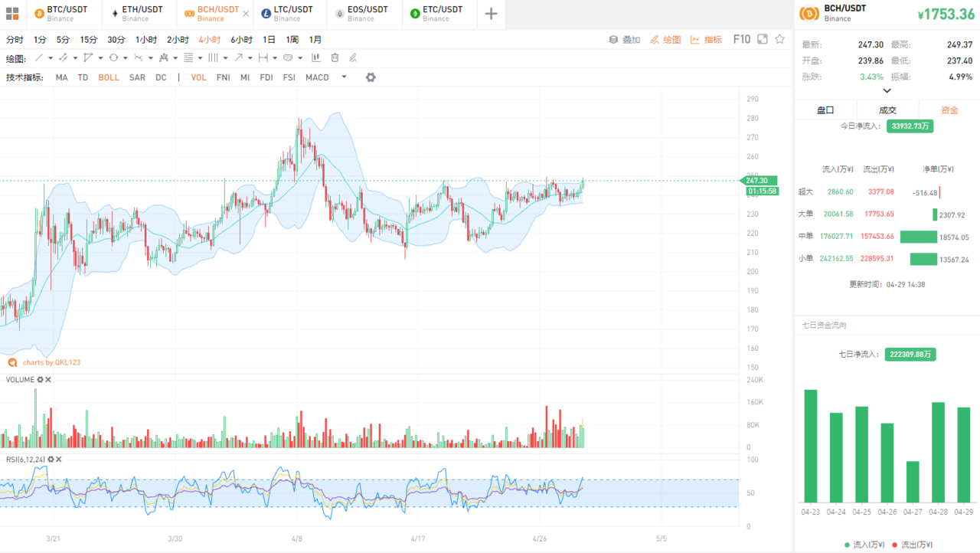Add a new trading pair tab
Screen dimensions: 980x553
[x=491, y=14]
